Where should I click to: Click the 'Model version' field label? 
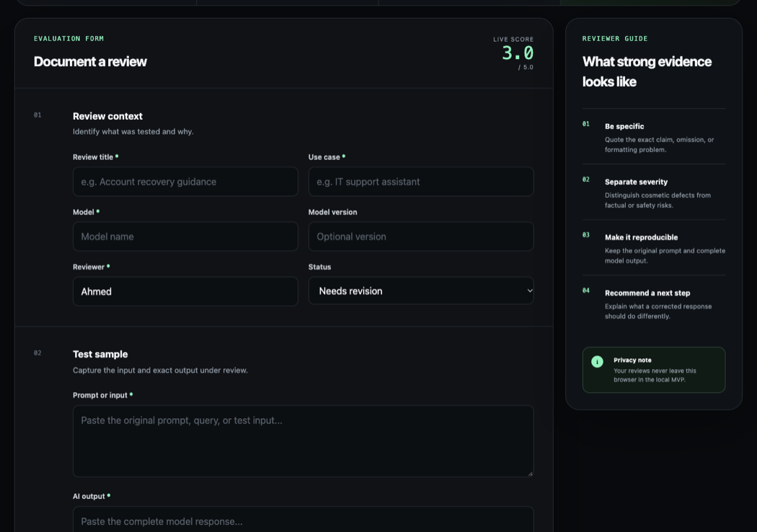pos(332,213)
